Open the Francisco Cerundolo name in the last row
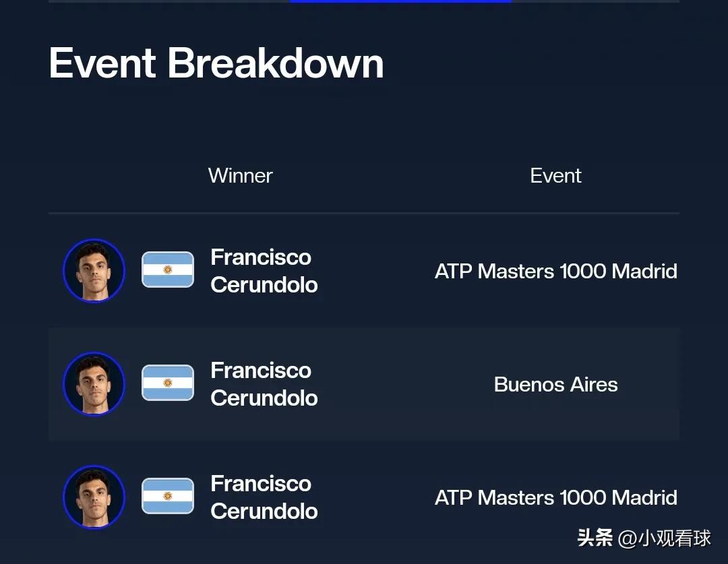 click(264, 497)
